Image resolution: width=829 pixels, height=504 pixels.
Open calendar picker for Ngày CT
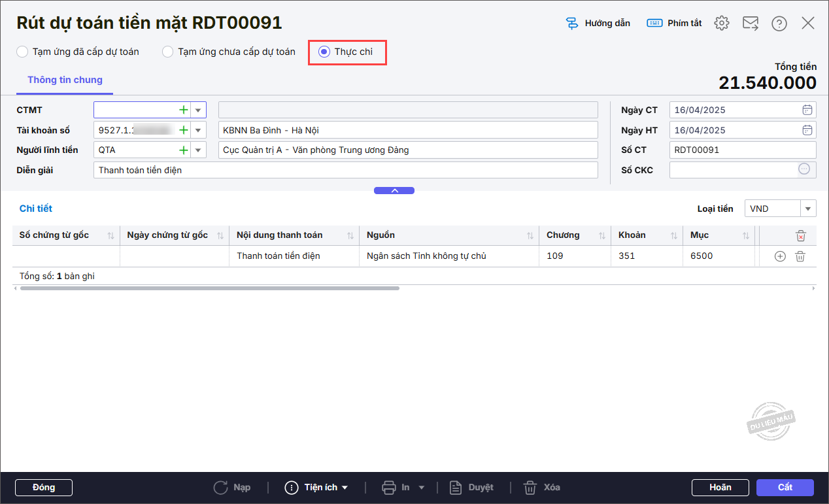point(807,110)
